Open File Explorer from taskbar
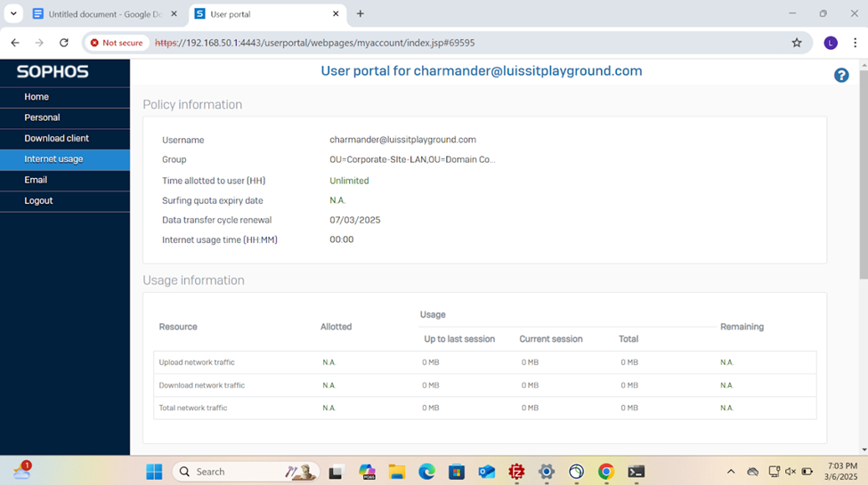 (x=396, y=472)
